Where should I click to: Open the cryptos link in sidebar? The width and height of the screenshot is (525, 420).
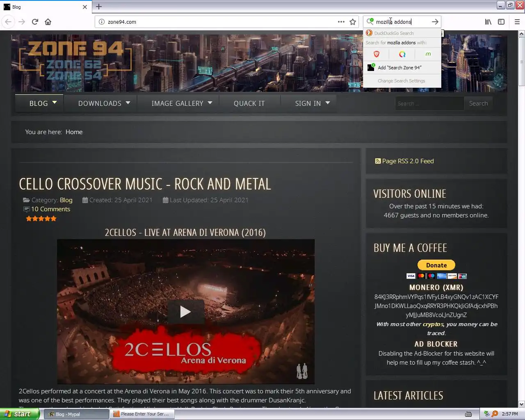coord(433,324)
